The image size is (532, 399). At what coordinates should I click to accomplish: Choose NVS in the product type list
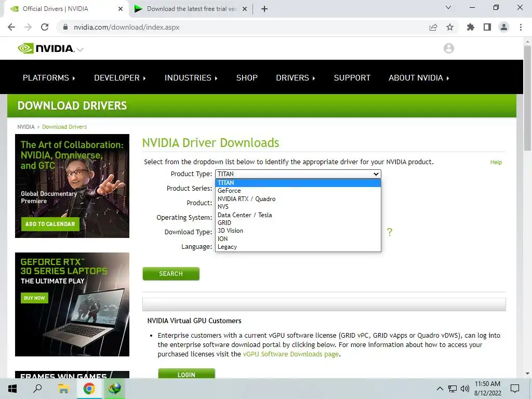298,207
